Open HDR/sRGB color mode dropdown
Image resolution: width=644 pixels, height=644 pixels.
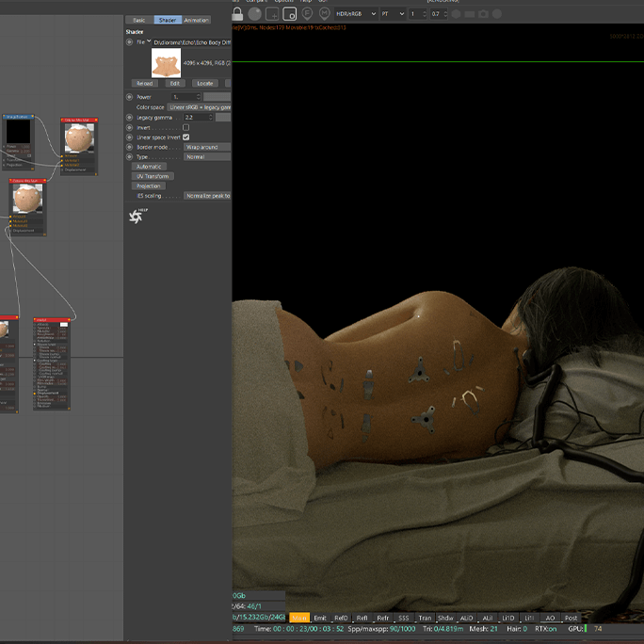[x=356, y=14]
